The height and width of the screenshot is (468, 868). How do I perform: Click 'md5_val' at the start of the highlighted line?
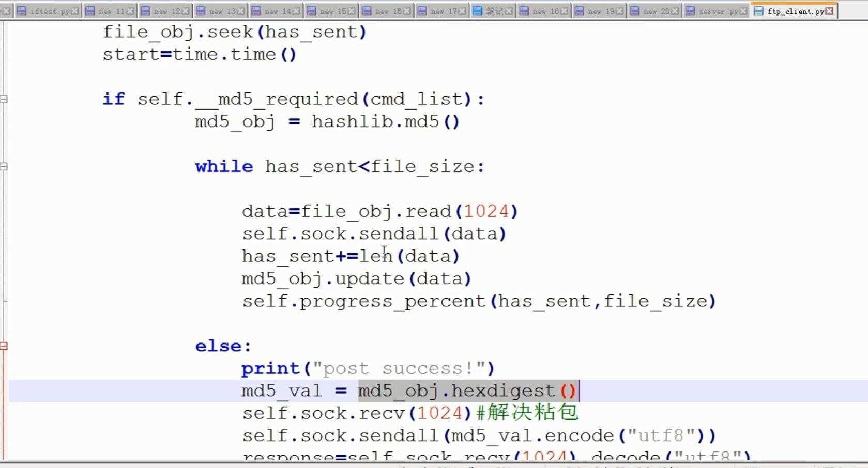click(282, 391)
